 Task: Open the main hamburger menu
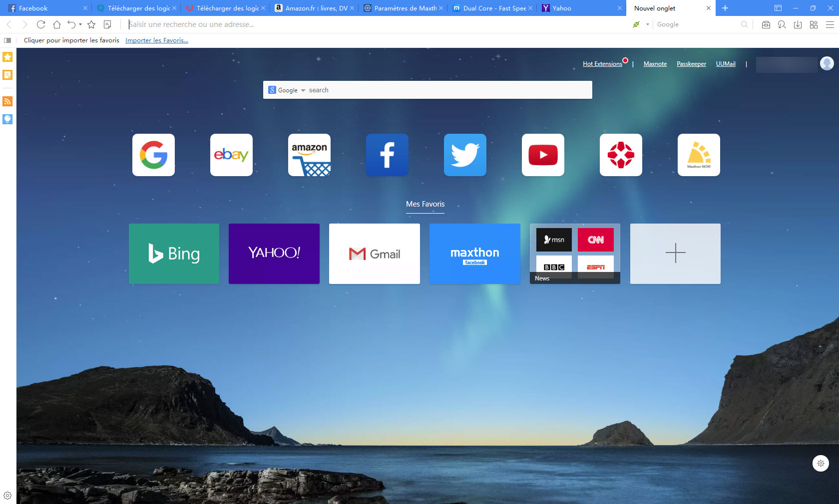(830, 24)
